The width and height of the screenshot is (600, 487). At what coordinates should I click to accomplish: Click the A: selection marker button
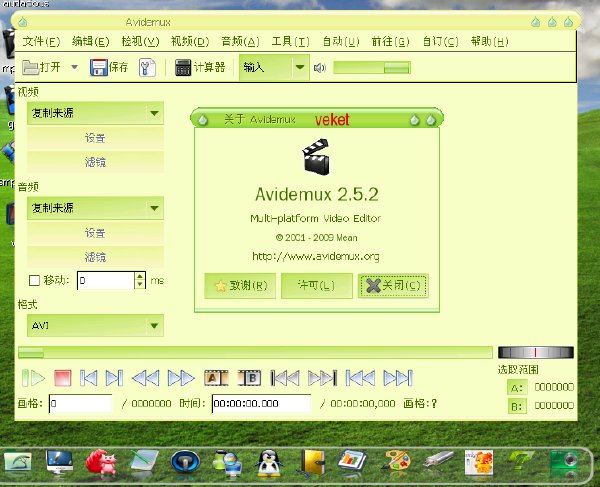tap(517, 388)
